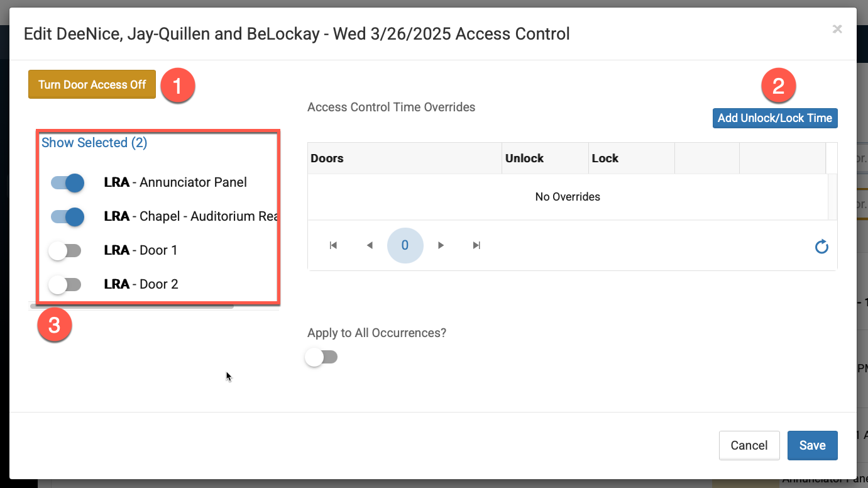This screenshot has height=488, width=868.
Task: Close the Access Control dialog with X
Action: (x=837, y=29)
